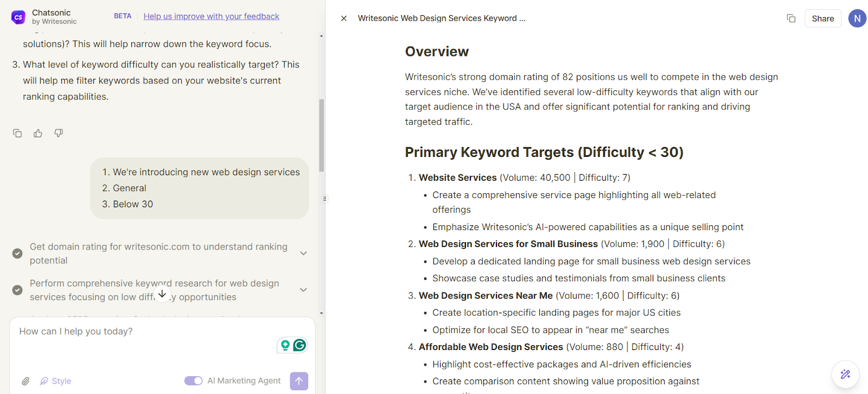868x394 pixels.
Task: Click the panel divider drag handle
Action: [x=325, y=199]
